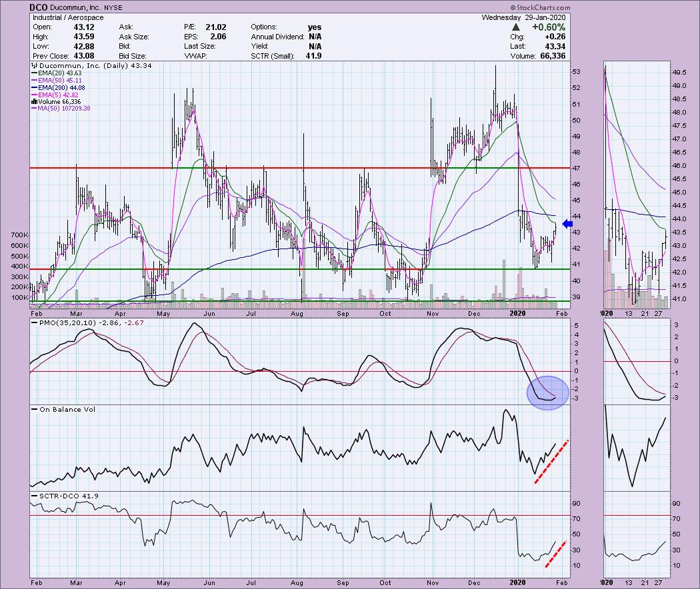Viewport: 700px width, 589px height.
Task: Click the On Balance Vol panel label
Action: pos(67,409)
